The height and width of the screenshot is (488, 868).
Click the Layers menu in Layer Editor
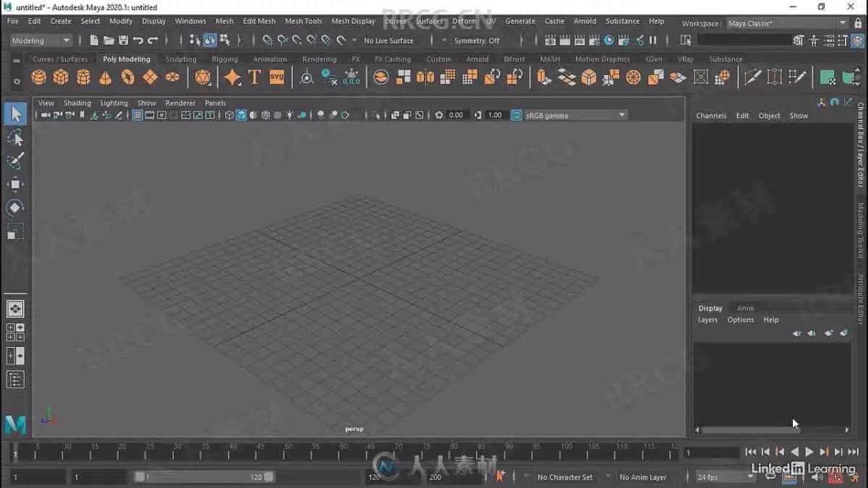[707, 320]
